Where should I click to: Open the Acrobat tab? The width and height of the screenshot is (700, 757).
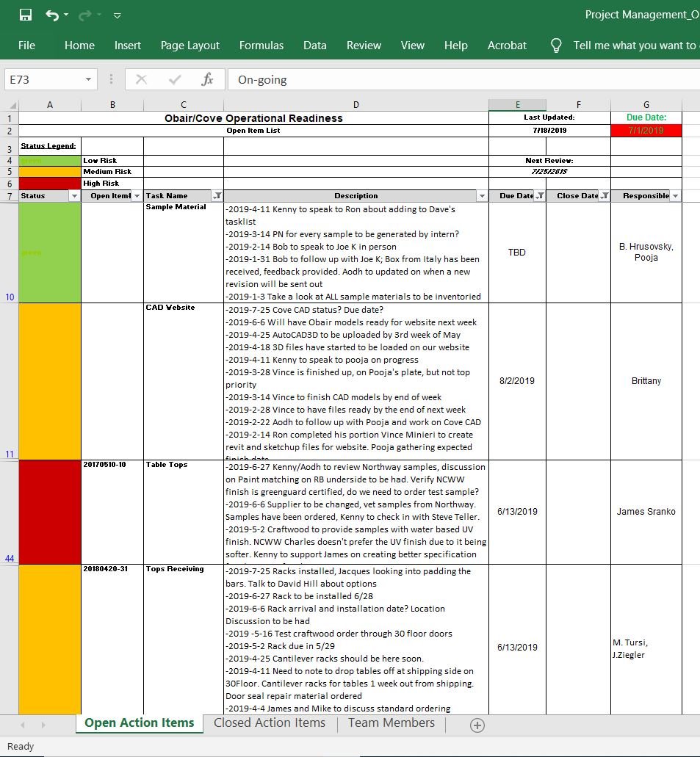[507, 46]
